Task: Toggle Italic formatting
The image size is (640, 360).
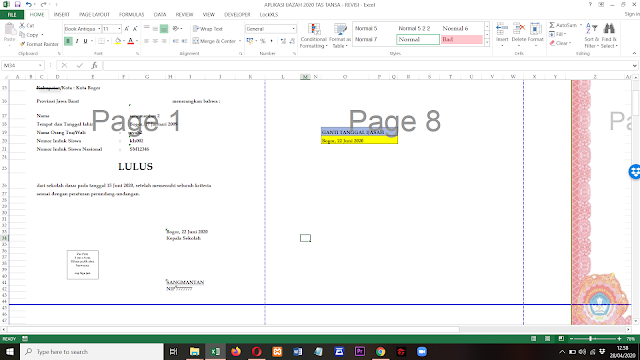Action: (77, 41)
